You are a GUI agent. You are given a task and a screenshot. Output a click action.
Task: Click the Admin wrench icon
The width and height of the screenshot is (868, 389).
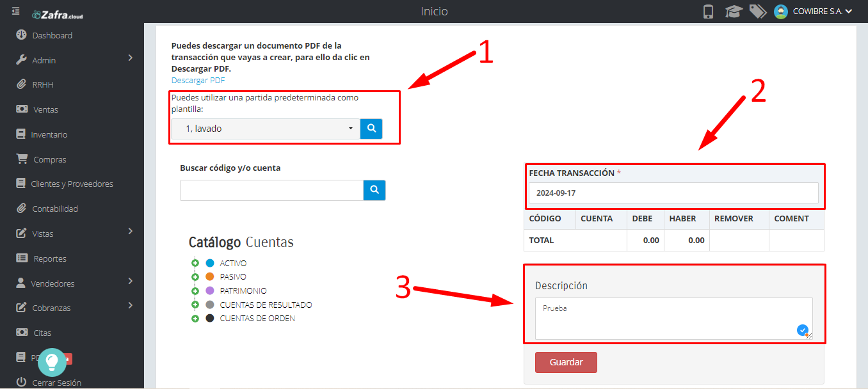pos(21,60)
